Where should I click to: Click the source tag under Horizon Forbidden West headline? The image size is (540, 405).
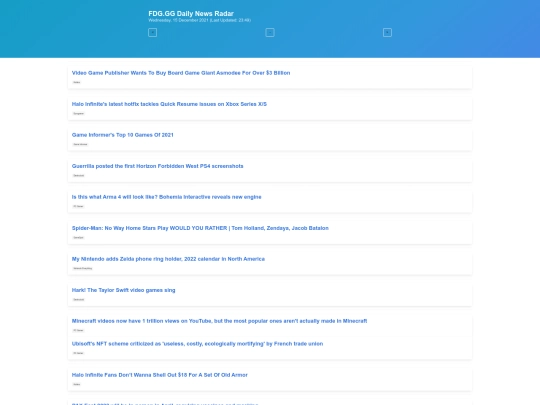[79, 175]
